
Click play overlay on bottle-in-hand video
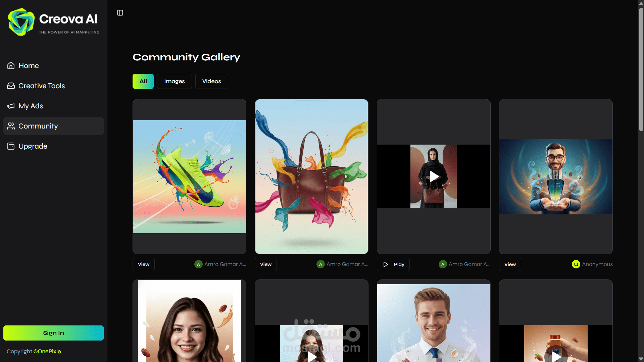point(556,356)
